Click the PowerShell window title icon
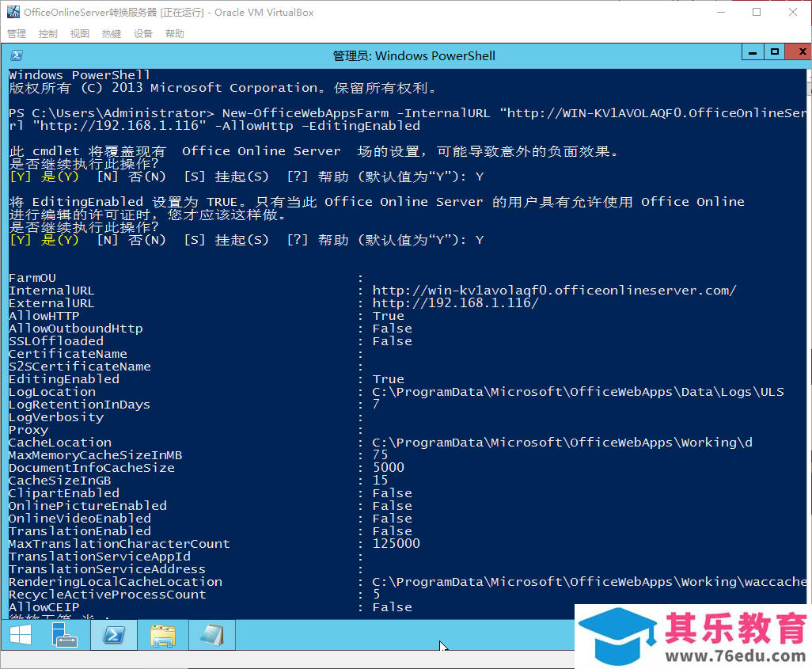Image resolution: width=812 pixels, height=669 pixels. coord(17,55)
